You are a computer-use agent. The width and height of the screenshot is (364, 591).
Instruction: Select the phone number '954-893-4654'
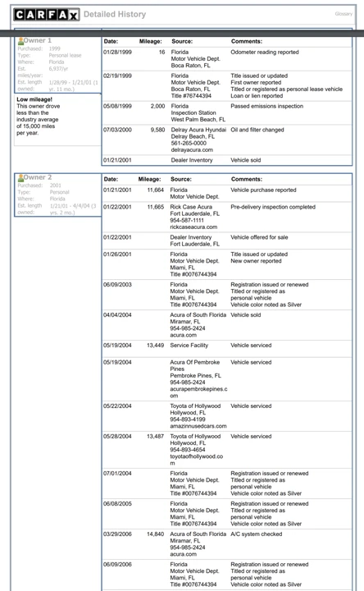188,450
